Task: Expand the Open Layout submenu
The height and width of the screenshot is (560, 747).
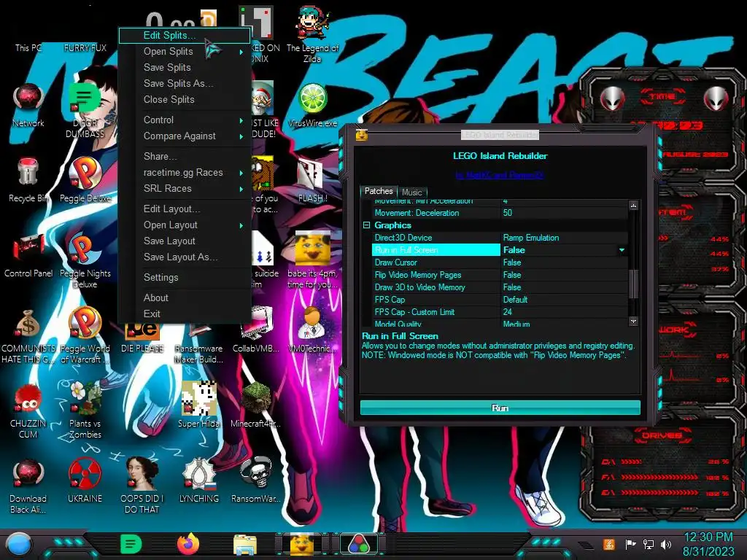Action: (185, 225)
